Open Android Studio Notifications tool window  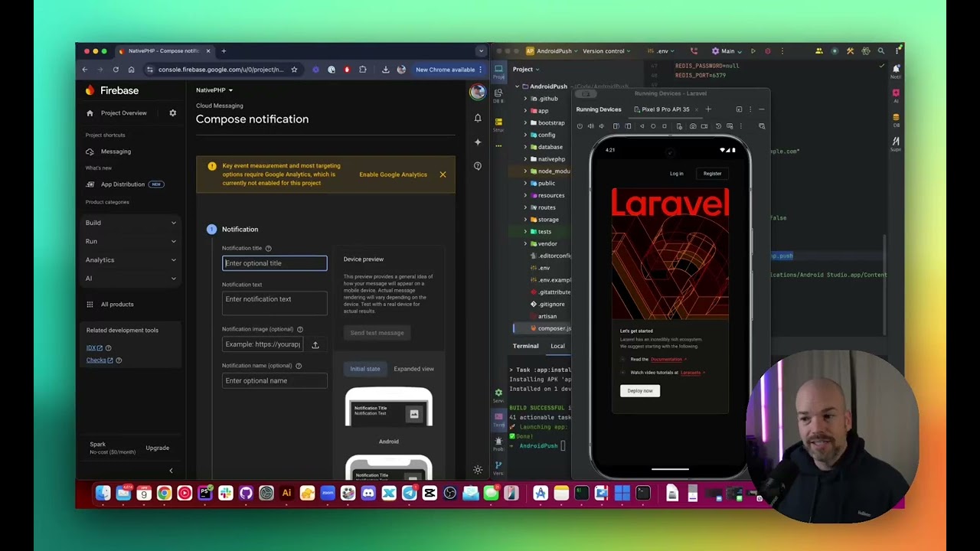pos(896,70)
